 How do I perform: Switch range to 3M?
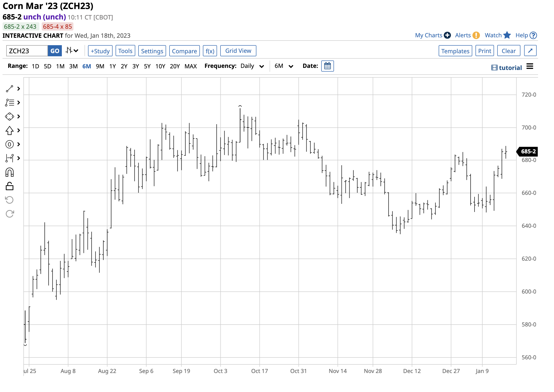pos(73,66)
